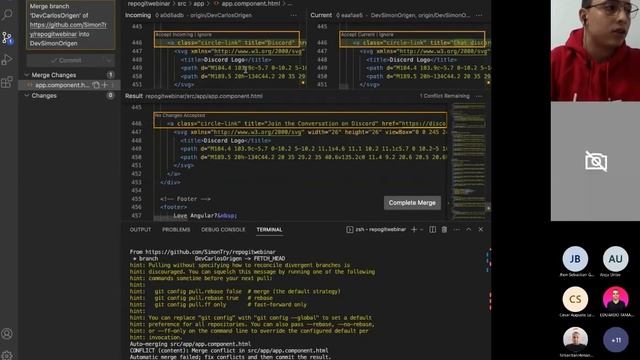The width and height of the screenshot is (640, 360).
Task: Close the terminal panel
Action: [481, 229]
